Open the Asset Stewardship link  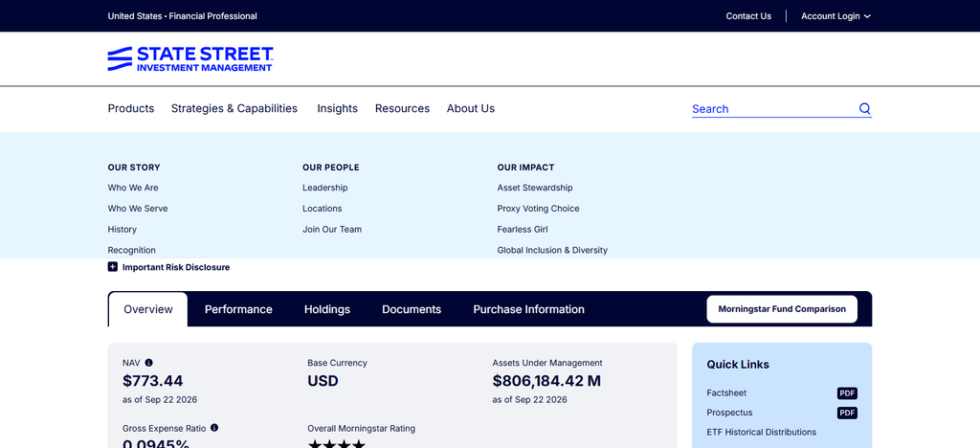pos(535,188)
